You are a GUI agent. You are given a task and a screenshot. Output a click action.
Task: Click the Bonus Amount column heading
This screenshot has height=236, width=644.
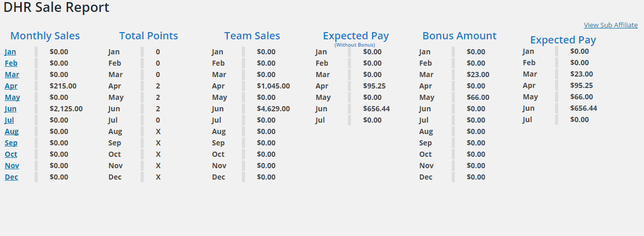point(459,36)
